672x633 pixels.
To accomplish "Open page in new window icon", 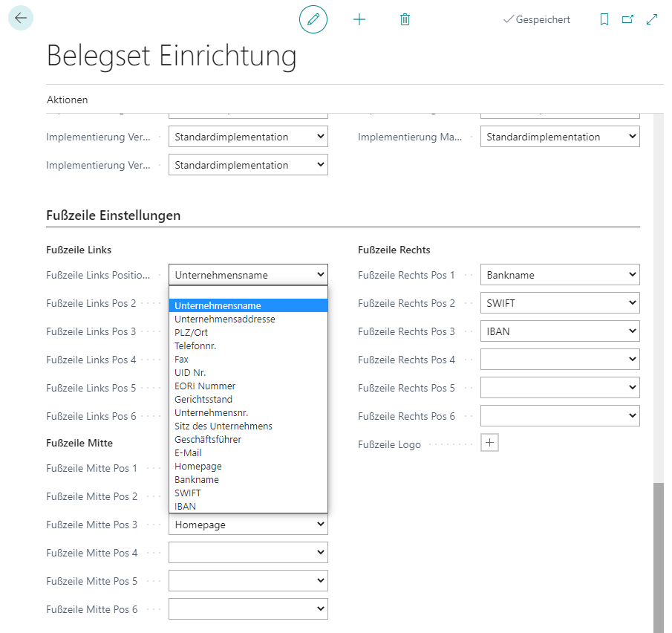I will pos(627,19).
